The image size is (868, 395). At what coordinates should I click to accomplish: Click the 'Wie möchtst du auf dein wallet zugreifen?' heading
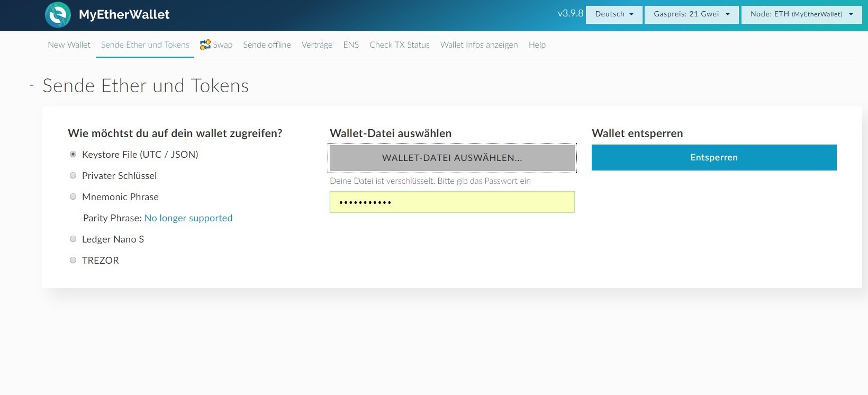pos(175,133)
